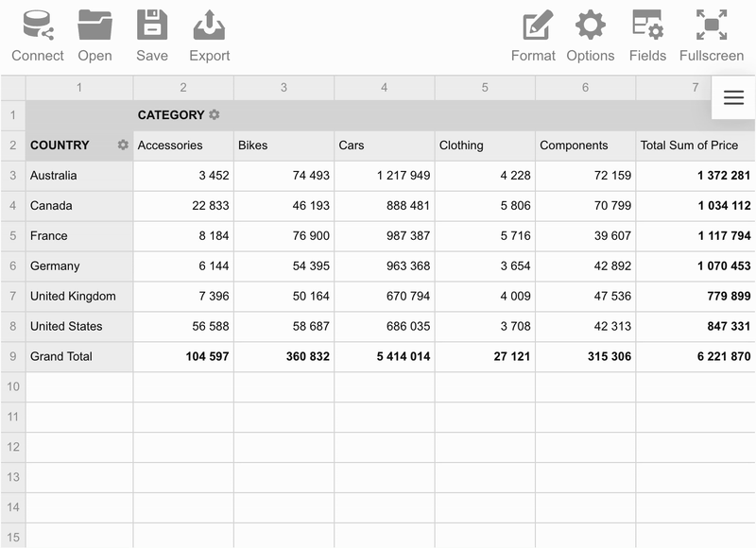Open the Options gear icon

coord(590,26)
